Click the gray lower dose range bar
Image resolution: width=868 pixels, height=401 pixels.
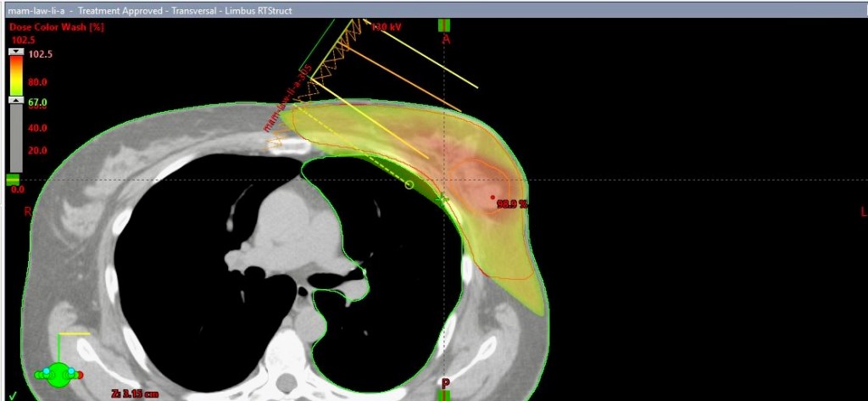[16, 138]
